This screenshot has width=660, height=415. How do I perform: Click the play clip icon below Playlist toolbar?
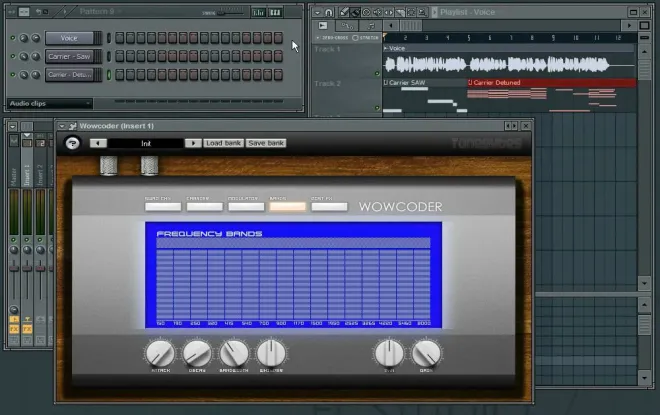click(x=323, y=26)
